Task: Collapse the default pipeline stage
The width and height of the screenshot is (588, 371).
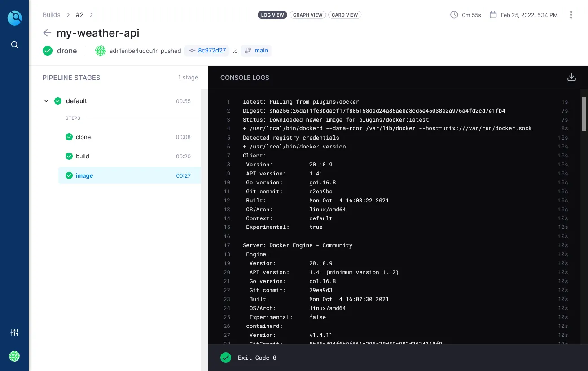Action: click(46, 101)
